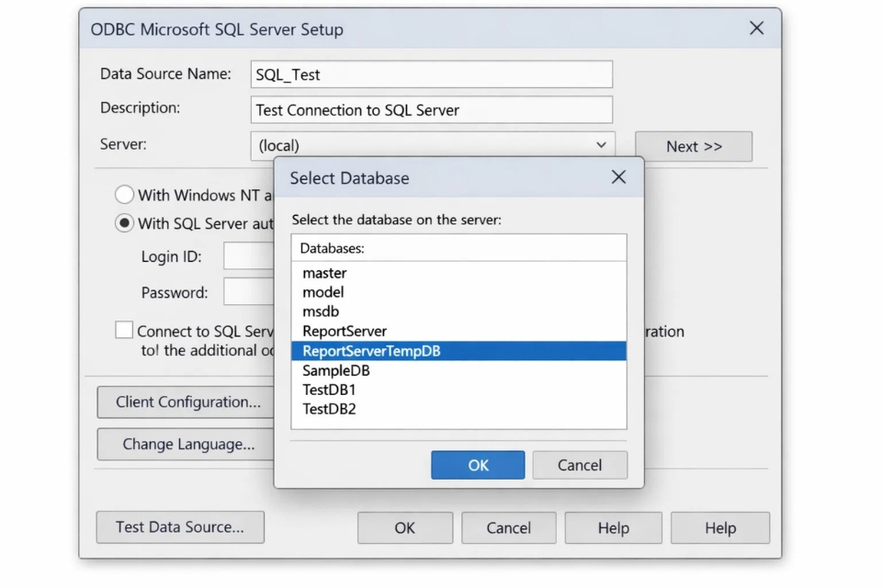Click the Next >> button
This screenshot has height=588, width=882.
(x=694, y=146)
